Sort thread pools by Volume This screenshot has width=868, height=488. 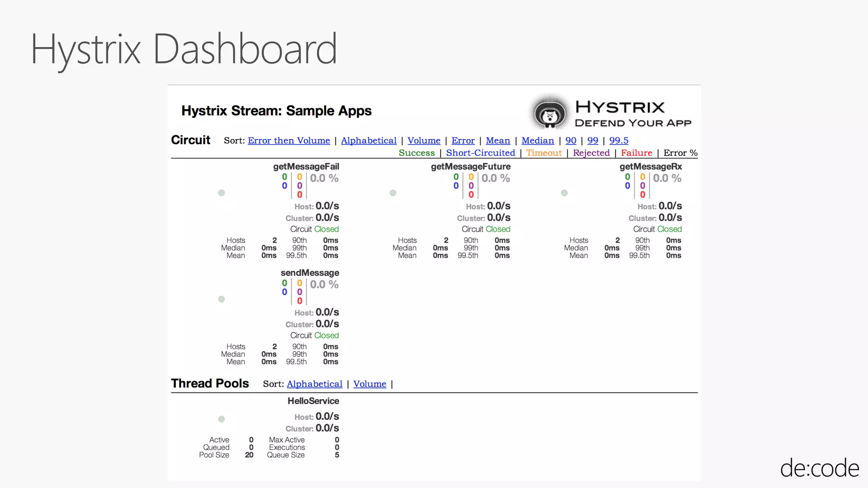[370, 384]
